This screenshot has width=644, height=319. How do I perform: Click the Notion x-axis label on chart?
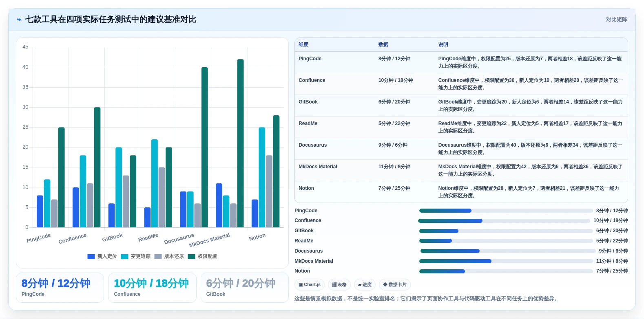point(257,237)
